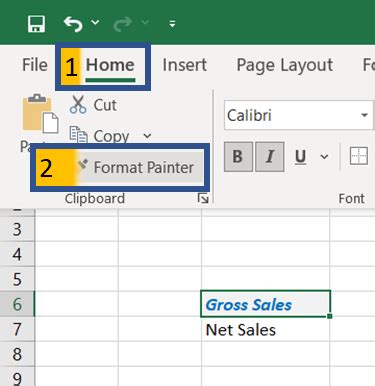
Task: Expand underline style options arrow
Action: click(x=324, y=157)
